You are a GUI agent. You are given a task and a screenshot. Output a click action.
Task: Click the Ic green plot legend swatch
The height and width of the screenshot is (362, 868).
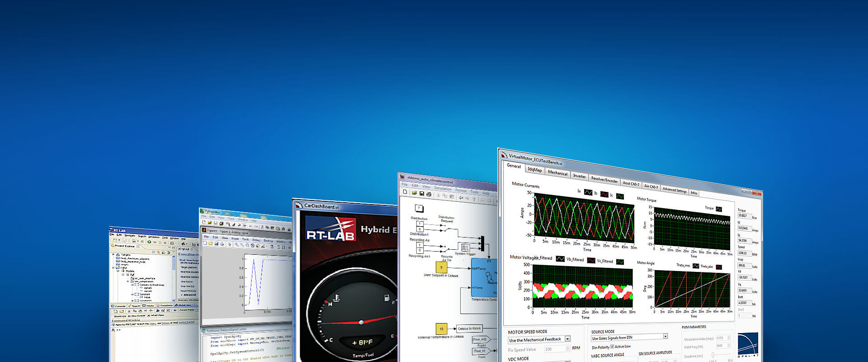620,196
